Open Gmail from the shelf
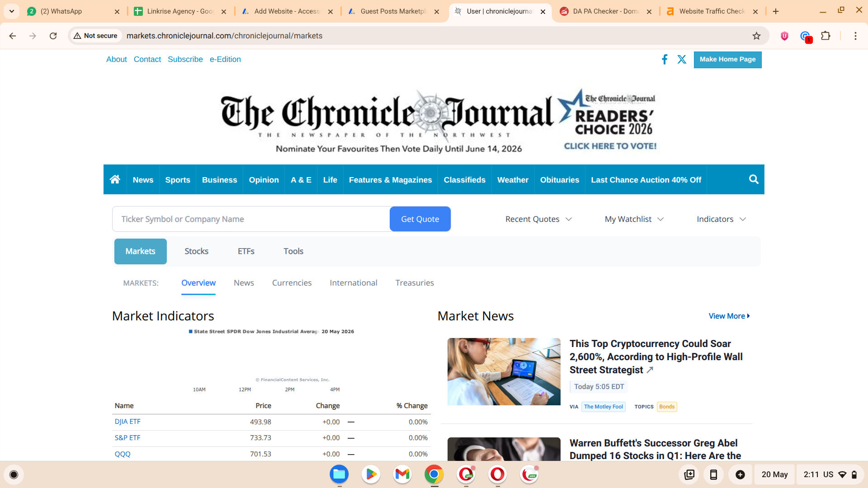 tap(402, 474)
